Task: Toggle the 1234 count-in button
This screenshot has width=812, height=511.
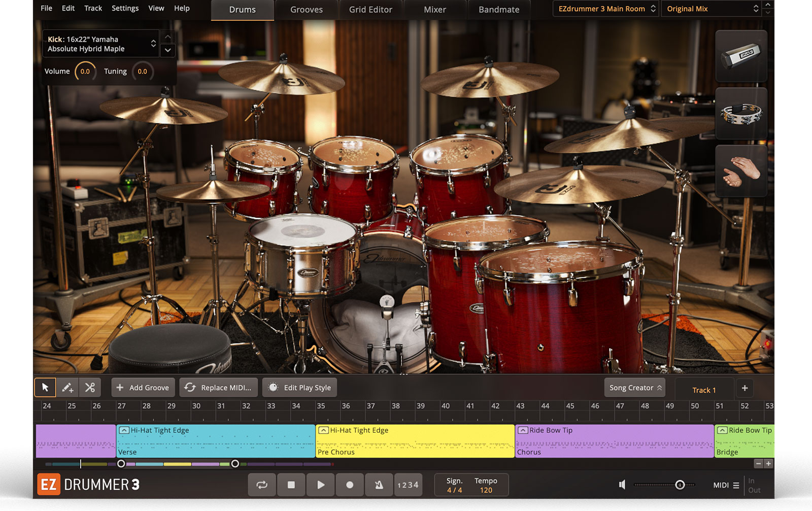Action: coord(408,485)
